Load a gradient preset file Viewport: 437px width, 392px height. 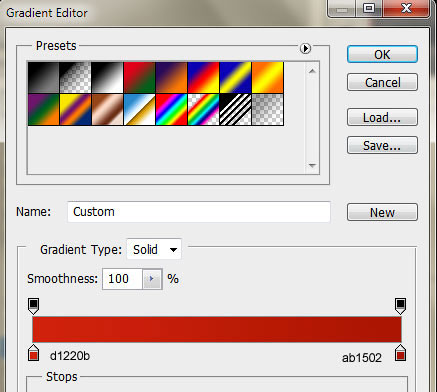pos(382,117)
